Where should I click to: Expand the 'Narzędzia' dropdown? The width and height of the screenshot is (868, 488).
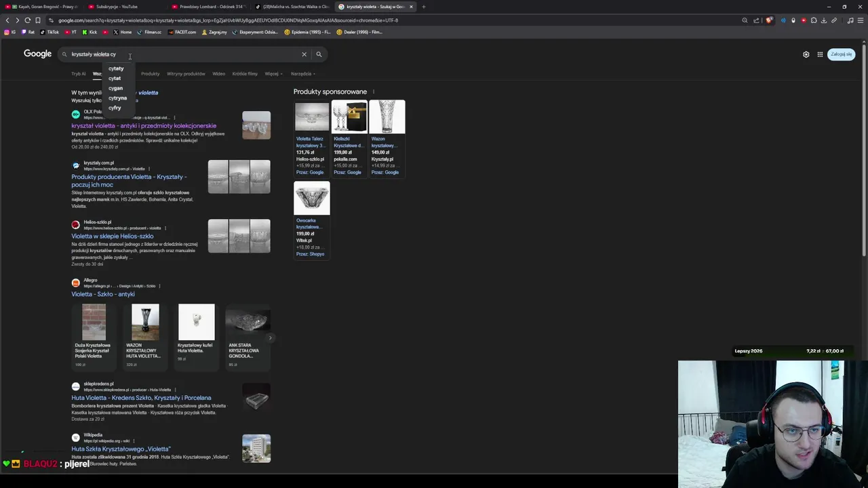tap(302, 74)
